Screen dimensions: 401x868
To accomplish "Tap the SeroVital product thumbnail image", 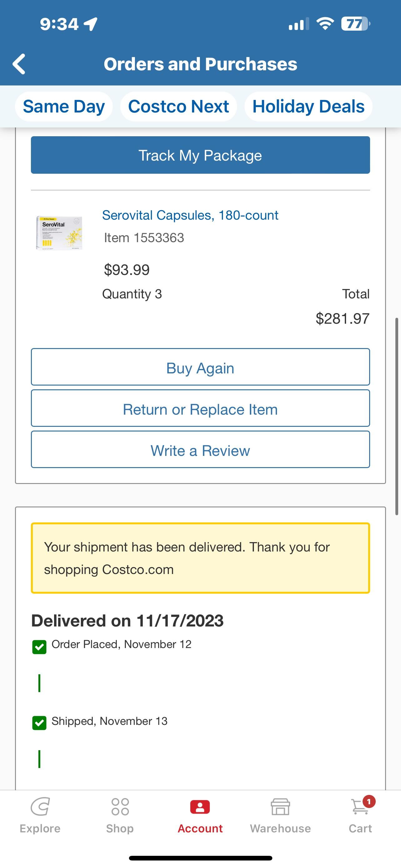I will click(x=59, y=233).
